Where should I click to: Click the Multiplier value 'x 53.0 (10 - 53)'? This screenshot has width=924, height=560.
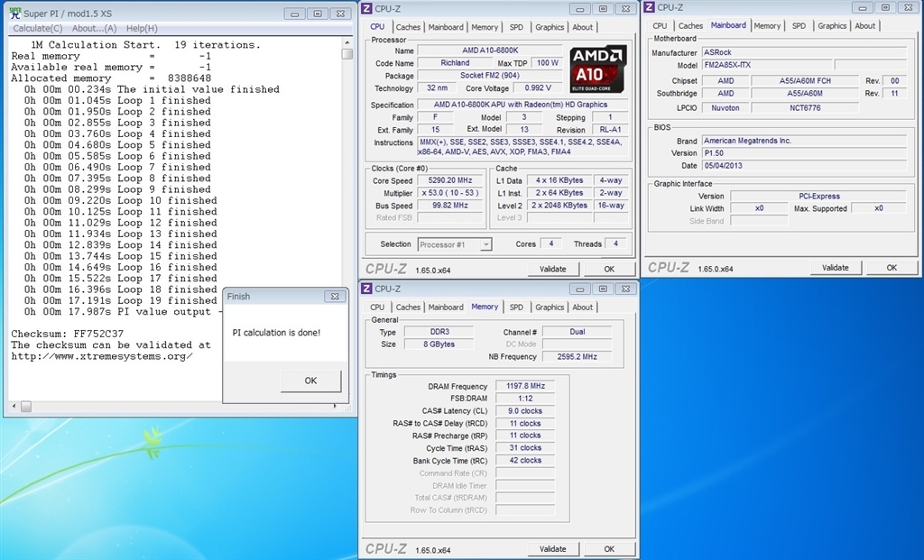pyautogui.click(x=450, y=193)
